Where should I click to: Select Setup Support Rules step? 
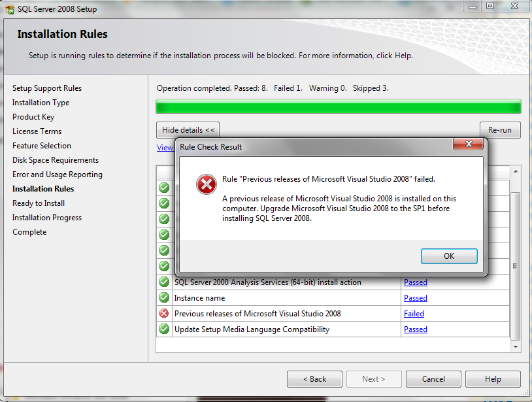(x=47, y=88)
